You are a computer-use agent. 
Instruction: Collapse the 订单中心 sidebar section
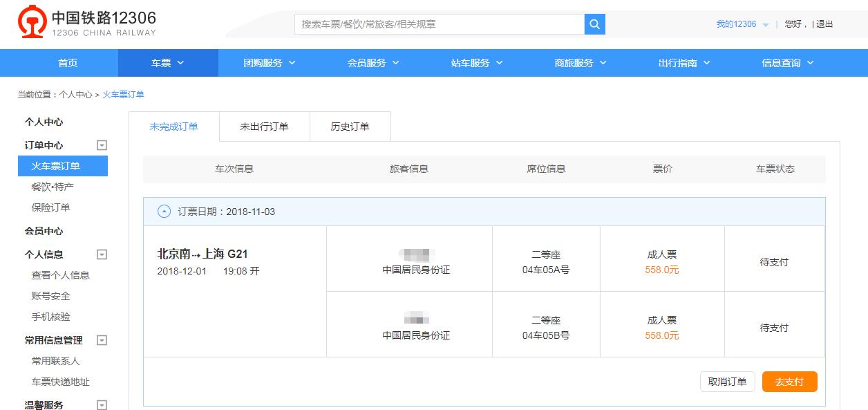point(101,145)
